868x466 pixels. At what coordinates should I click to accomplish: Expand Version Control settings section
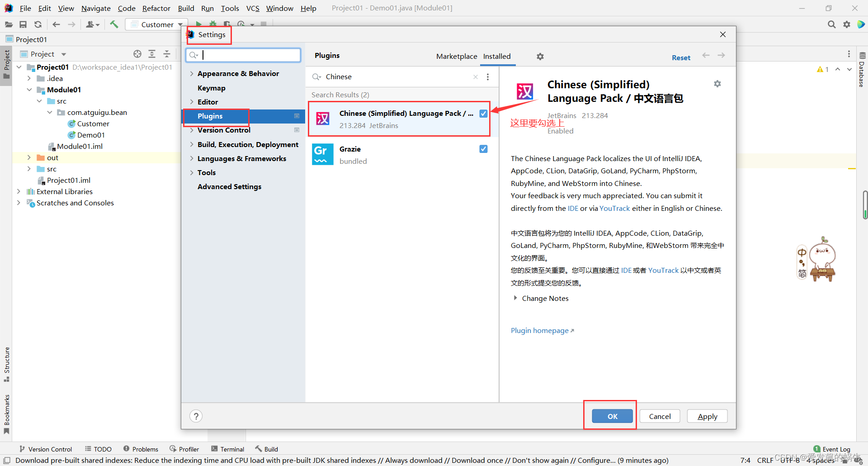pos(192,130)
